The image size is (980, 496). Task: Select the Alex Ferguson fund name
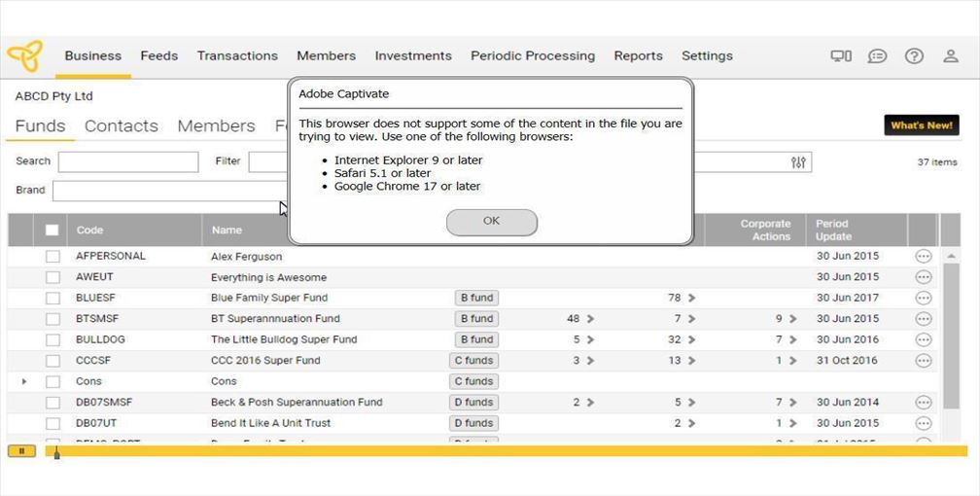coord(246,257)
